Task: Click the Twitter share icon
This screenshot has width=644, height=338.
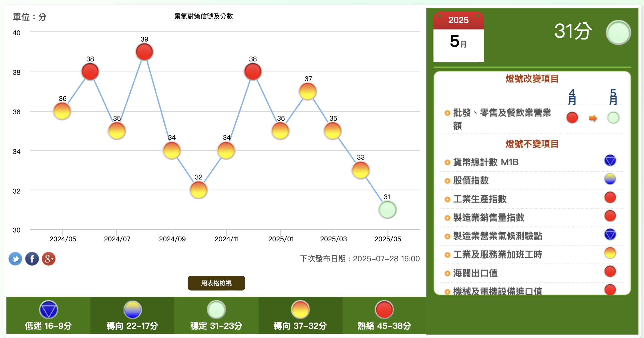Action: pyautogui.click(x=15, y=259)
